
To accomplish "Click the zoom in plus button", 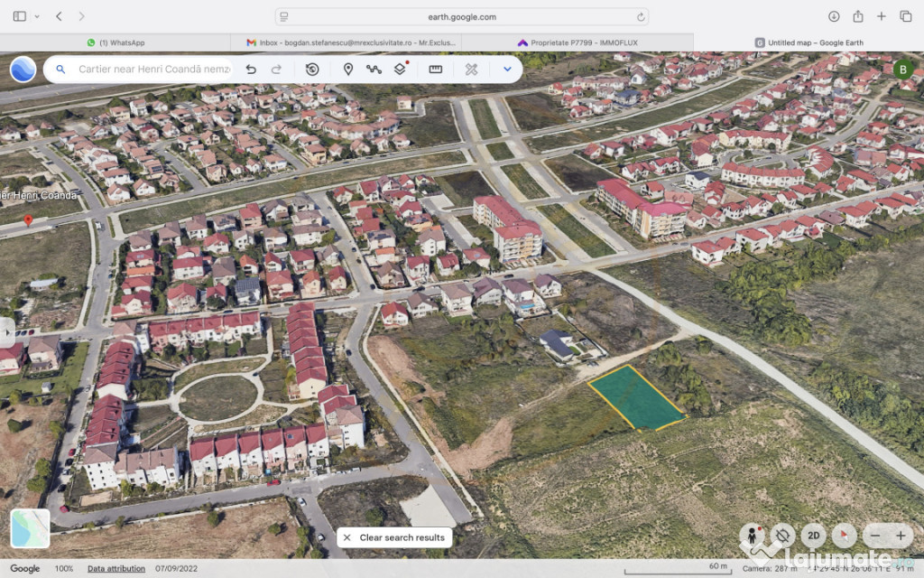I will tap(900, 536).
